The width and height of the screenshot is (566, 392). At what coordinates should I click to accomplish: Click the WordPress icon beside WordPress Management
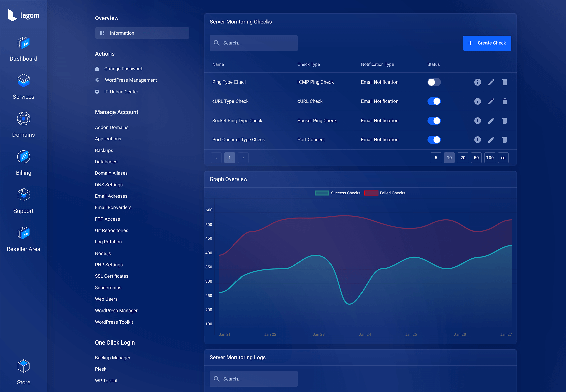tap(97, 80)
